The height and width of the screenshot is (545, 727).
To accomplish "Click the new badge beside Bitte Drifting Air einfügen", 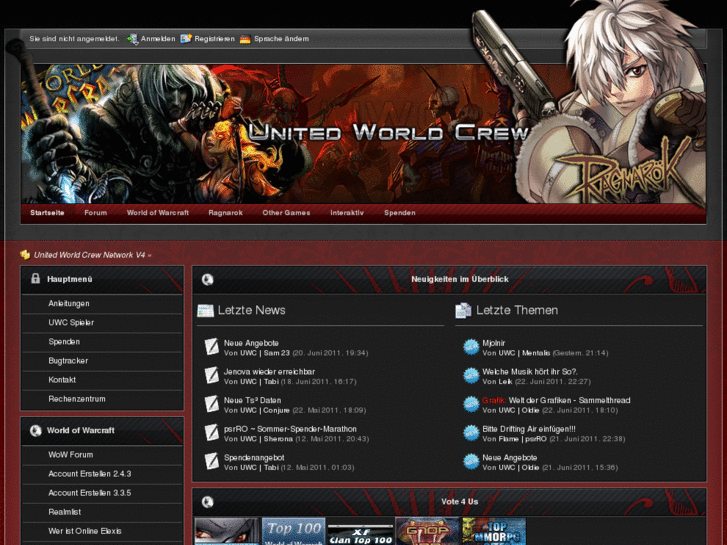I will pyautogui.click(x=471, y=433).
